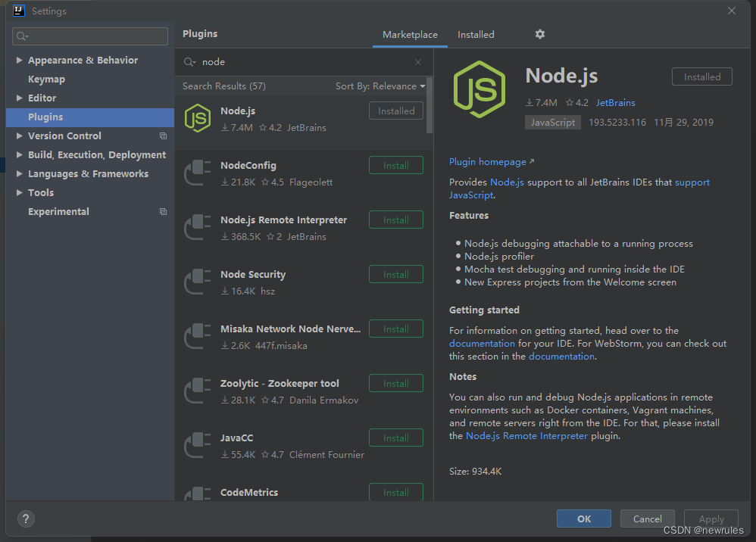The width and height of the screenshot is (756, 542).
Task: Install the Node Security plugin
Action: point(396,274)
